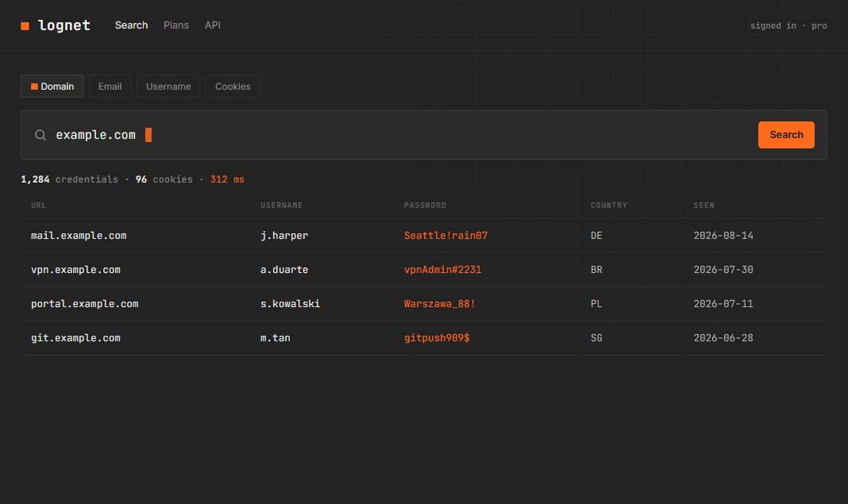This screenshot has height=504, width=848.
Task: Switch to the Username tab
Action: pyautogui.click(x=168, y=87)
